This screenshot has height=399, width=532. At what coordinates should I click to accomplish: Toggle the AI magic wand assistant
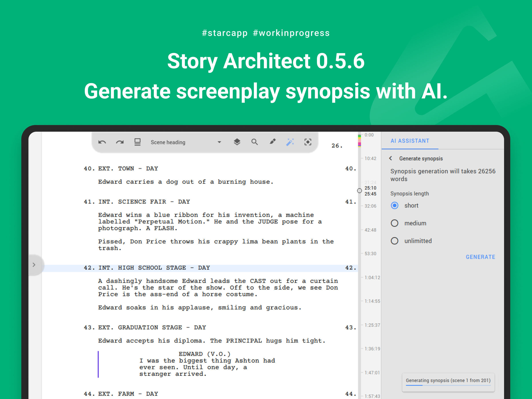click(x=290, y=142)
